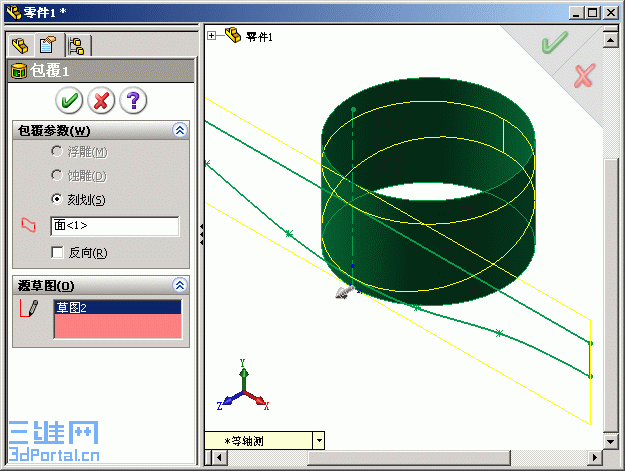Cancel the wrap with the red X button
The width and height of the screenshot is (625, 471).
[101, 100]
